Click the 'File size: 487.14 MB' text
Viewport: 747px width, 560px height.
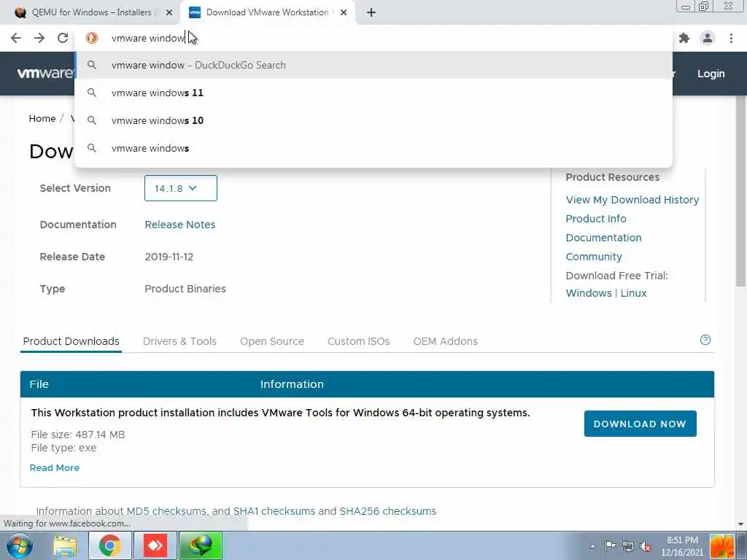pos(77,435)
